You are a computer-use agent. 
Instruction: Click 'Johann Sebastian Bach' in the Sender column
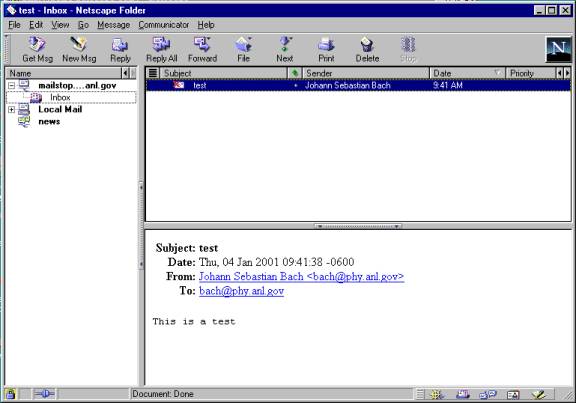coord(348,86)
